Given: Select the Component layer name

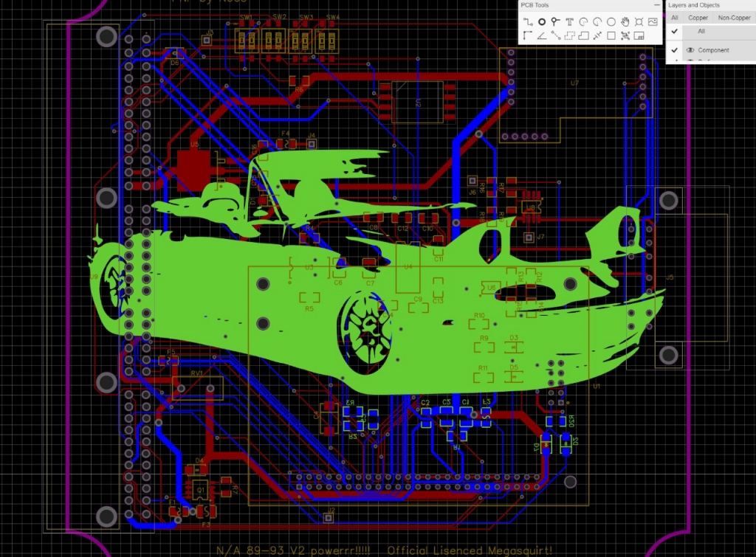Looking at the screenshot, I should pyautogui.click(x=714, y=50).
